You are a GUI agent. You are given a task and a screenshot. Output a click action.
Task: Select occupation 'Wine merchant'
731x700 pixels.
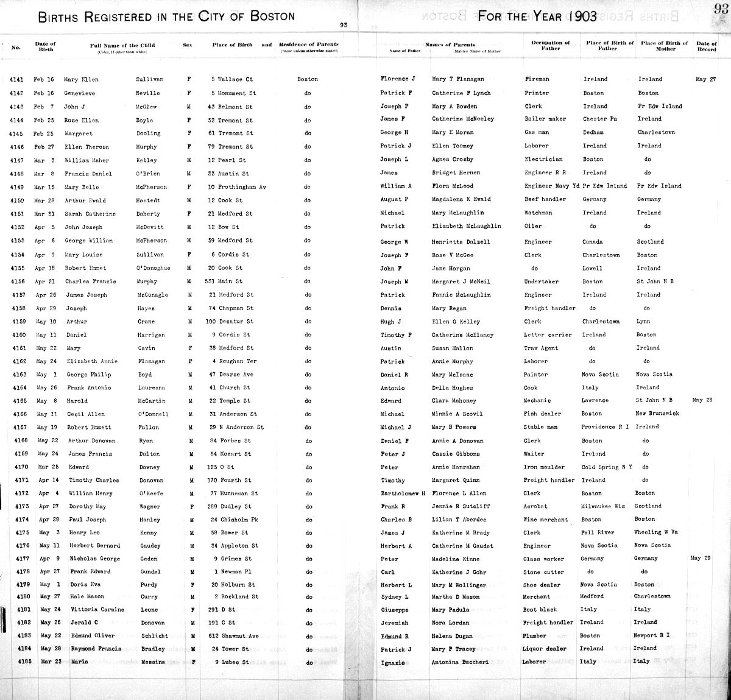[546, 520]
